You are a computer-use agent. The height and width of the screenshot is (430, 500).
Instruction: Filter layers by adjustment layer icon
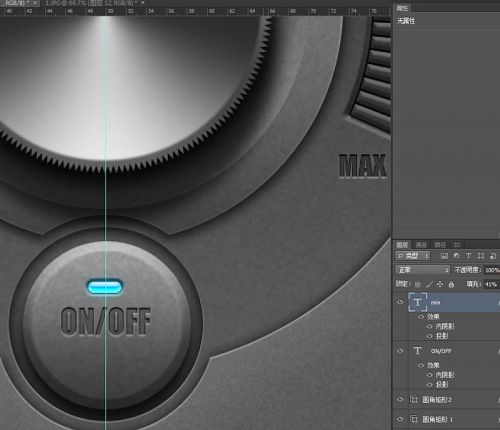456,256
